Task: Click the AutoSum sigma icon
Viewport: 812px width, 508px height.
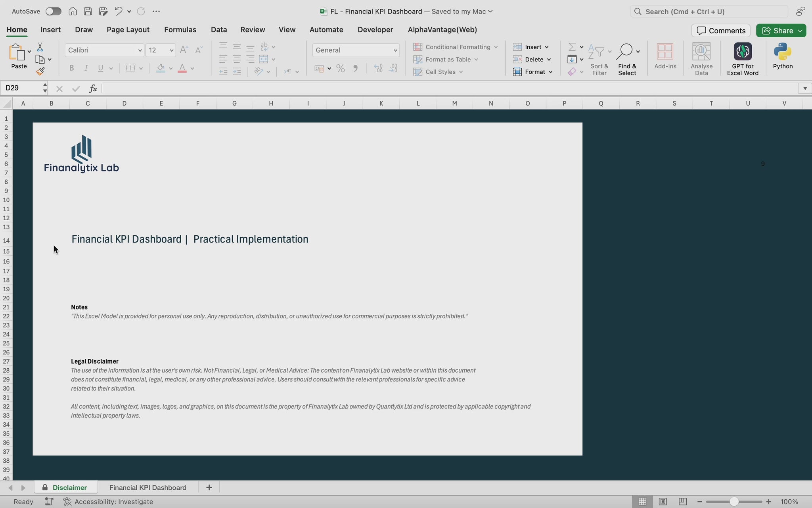Action: point(572,47)
